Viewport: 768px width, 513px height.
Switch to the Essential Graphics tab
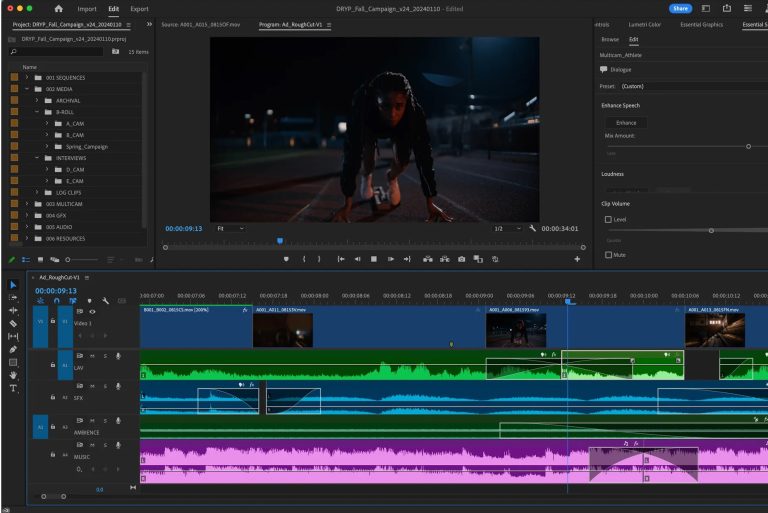tap(701, 24)
